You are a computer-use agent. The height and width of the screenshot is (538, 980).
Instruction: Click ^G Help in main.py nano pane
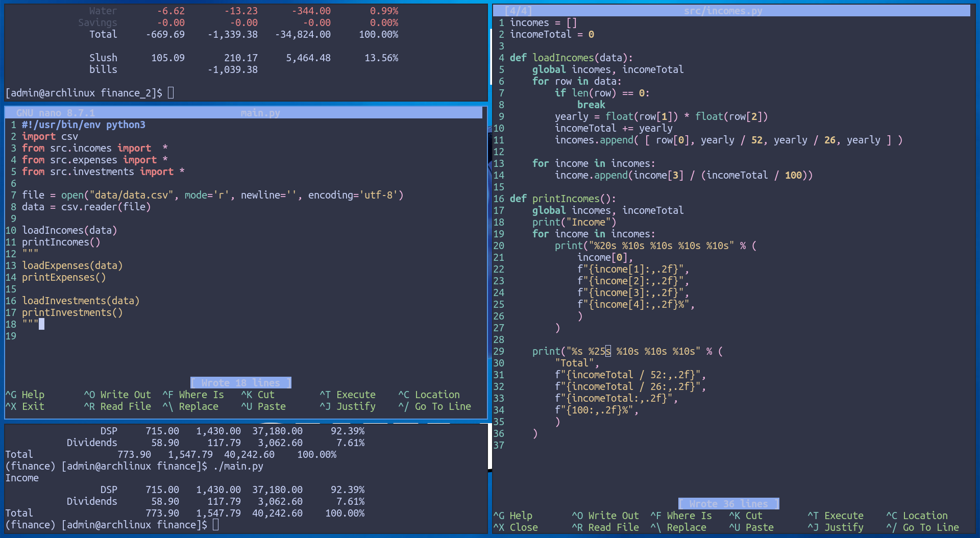pos(25,395)
